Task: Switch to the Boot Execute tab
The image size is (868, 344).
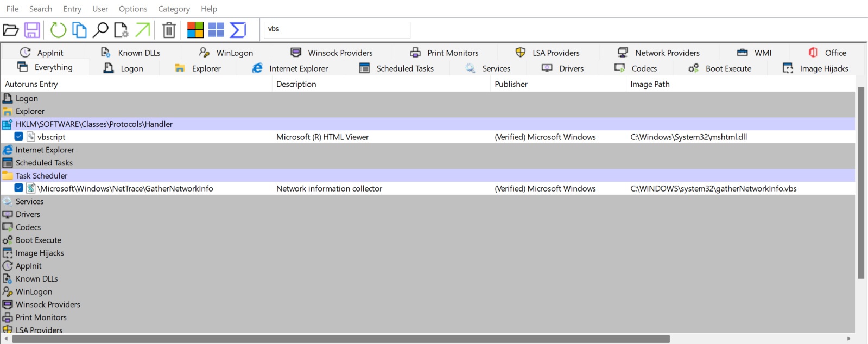Action: (x=720, y=68)
